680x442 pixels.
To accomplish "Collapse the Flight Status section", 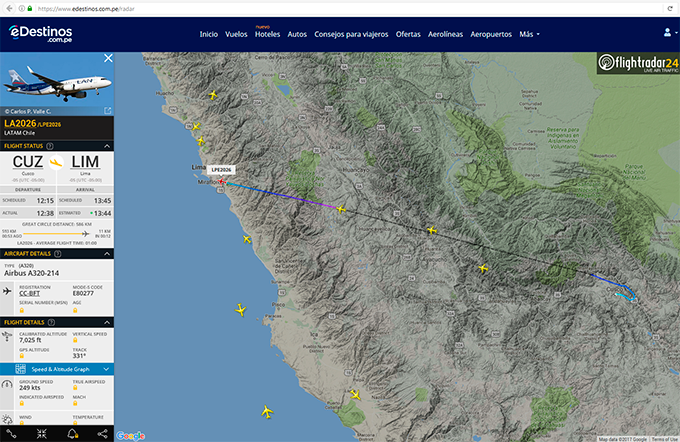I will click(107, 146).
